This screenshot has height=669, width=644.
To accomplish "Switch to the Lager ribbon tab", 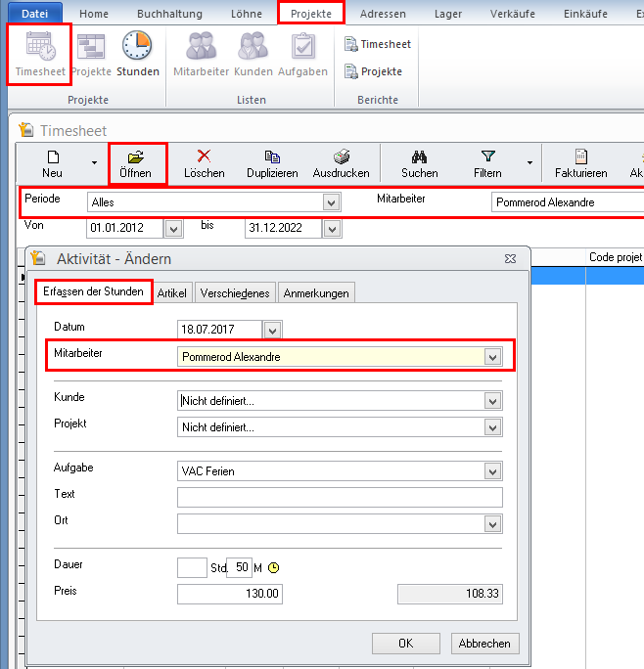I will coord(448,14).
